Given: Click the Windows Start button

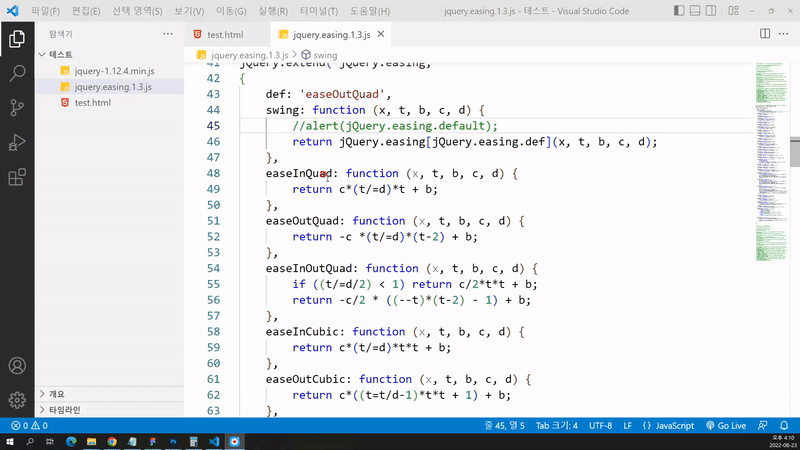Looking at the screenshot, I should click(10, 441).
